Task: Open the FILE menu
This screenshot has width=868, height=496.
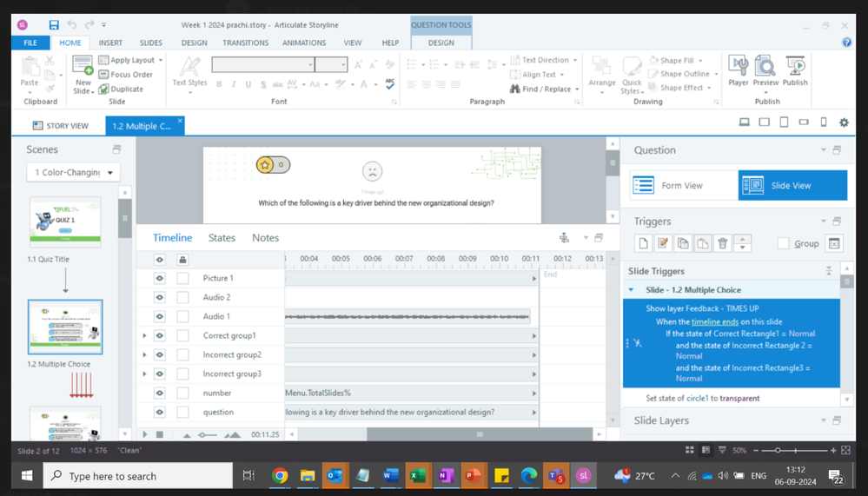Action: pos(30,43)
